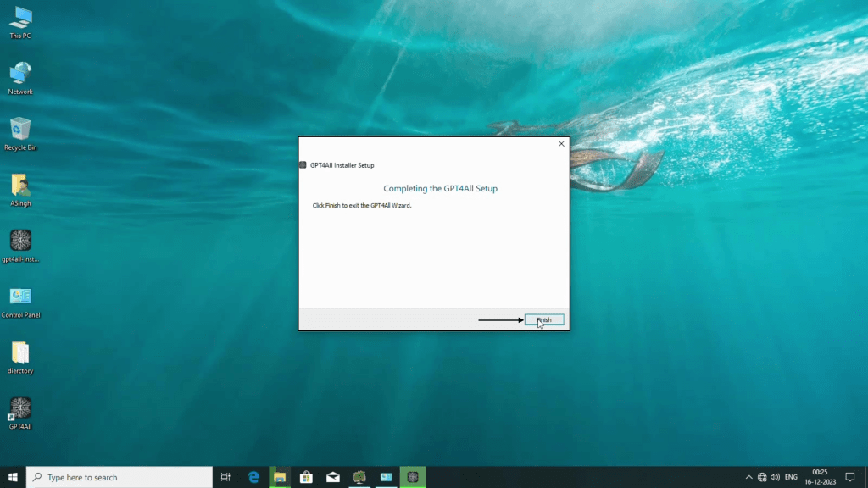
Task: Select the Control Panel desktop icon
Action: point(20,297)
